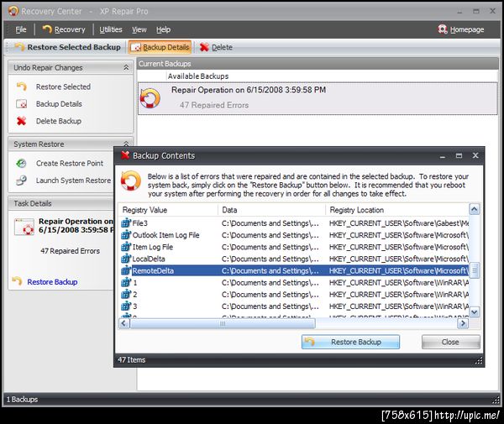Open the File menu
This screenshot has height=424, width=504.
coord(21,29)
